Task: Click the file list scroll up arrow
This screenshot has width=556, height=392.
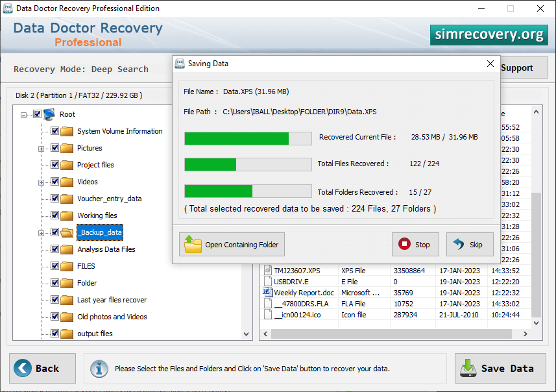Action: (x=536, y=112)
